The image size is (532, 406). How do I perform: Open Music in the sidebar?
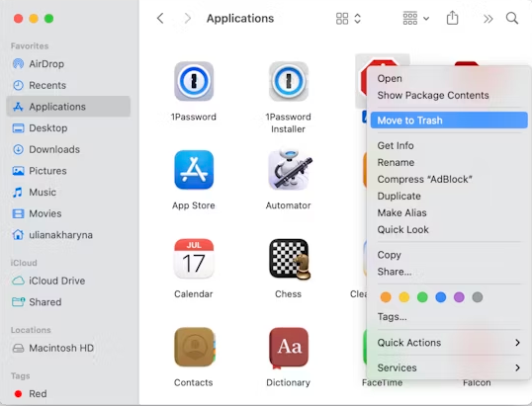coord(68,193)
